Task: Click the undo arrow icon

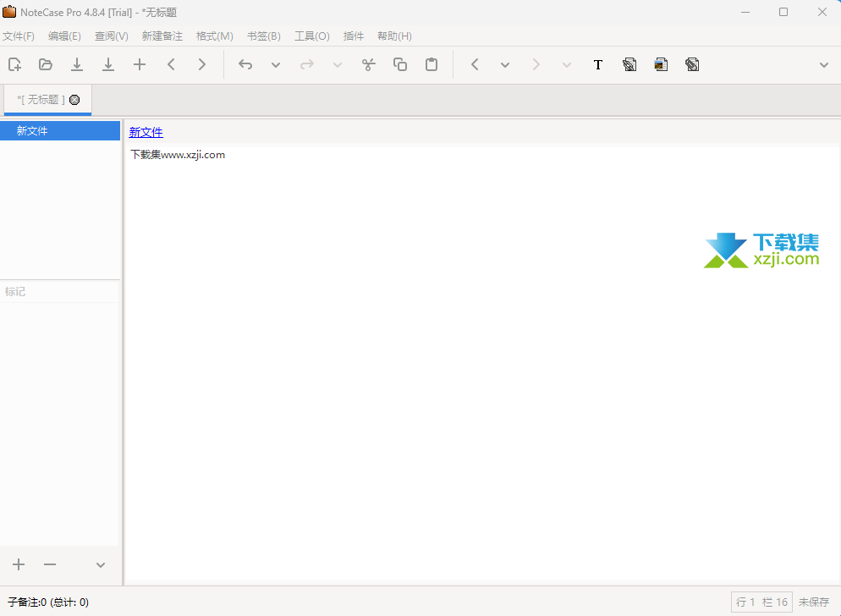Action: pos(245,64)
